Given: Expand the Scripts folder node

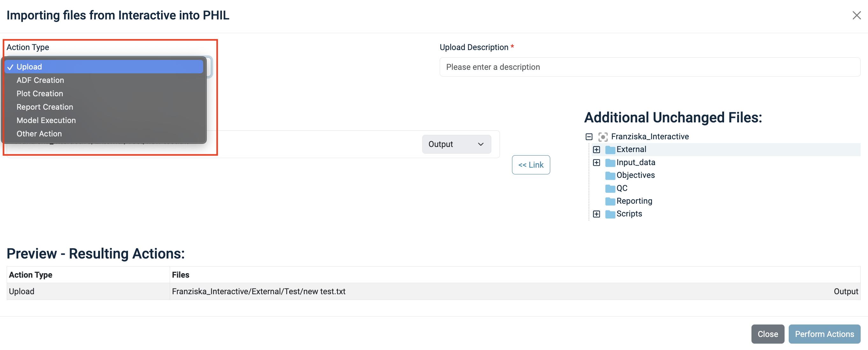Looking at the screenshot, I should (x=596, y=214).
